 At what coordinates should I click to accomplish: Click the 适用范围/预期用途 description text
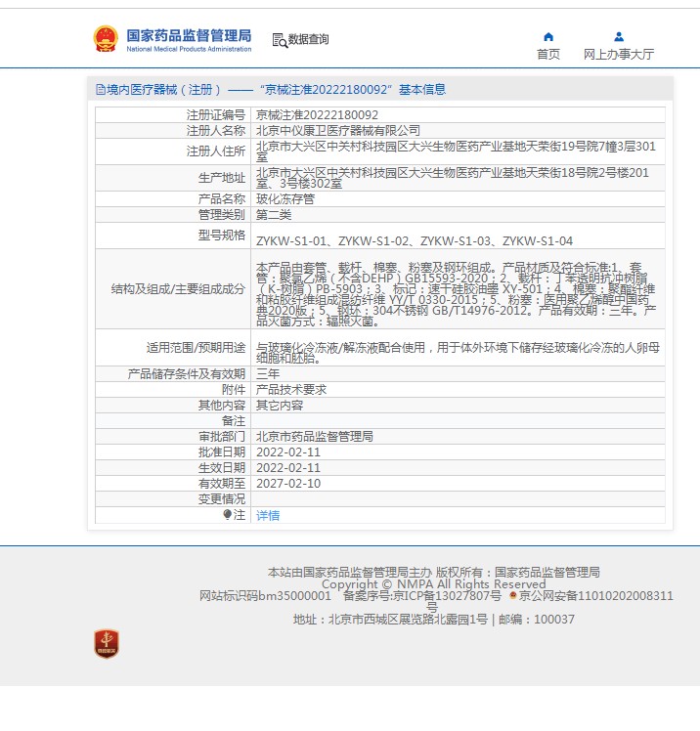pyautogui.click(x=458, y=353)
